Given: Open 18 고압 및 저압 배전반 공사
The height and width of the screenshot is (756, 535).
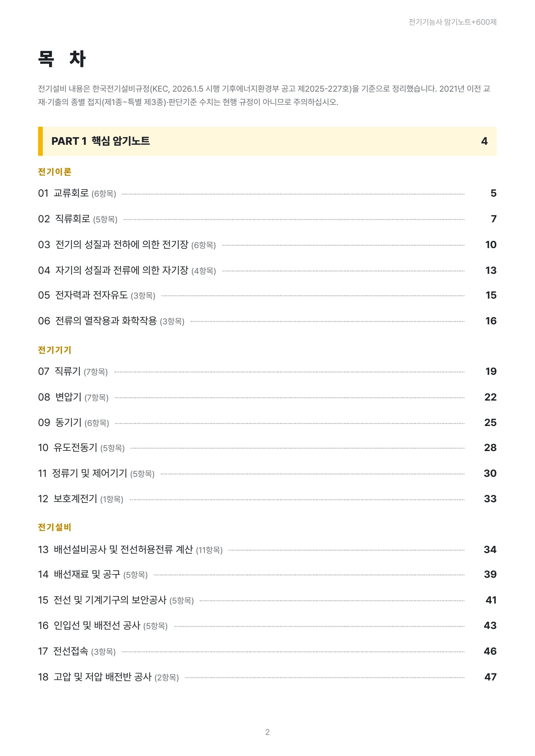Looking at the screenshot, I should pos(267,677).
